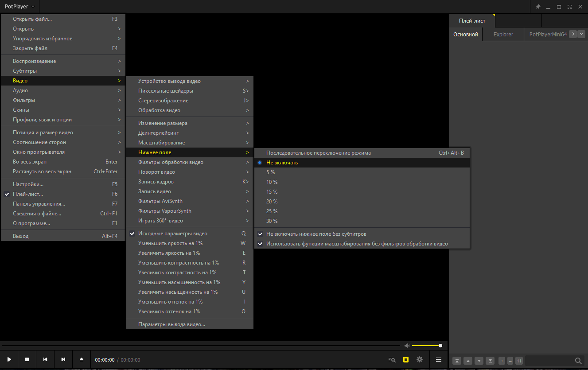Mute audio via the speaker icon
Image resolution: width=588 pixels, height=370 pixels.
click(407, 346)
